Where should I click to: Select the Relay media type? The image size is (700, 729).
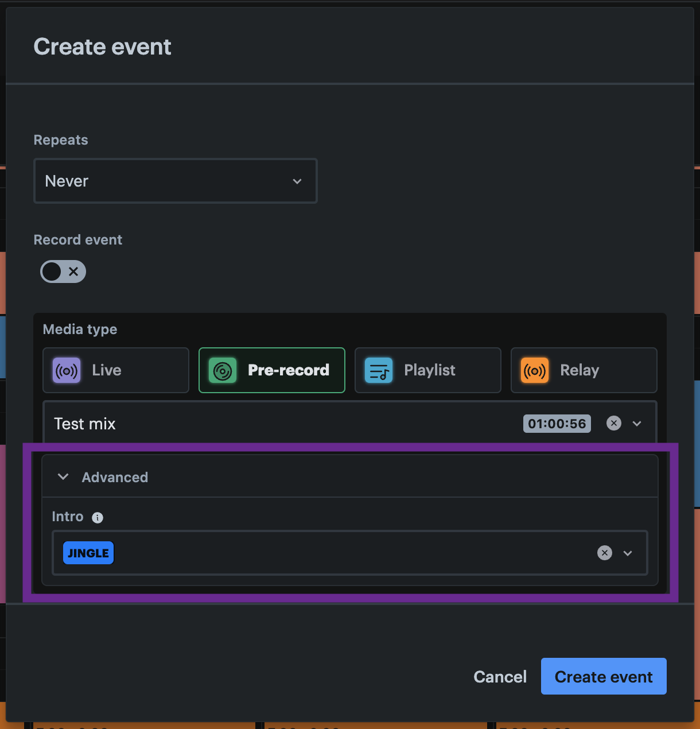[584, 370]
